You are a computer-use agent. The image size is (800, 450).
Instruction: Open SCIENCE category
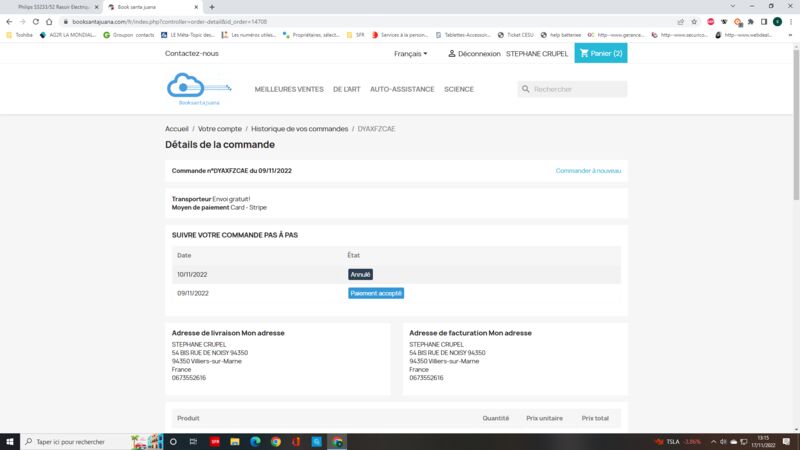(x=459, y=89)
